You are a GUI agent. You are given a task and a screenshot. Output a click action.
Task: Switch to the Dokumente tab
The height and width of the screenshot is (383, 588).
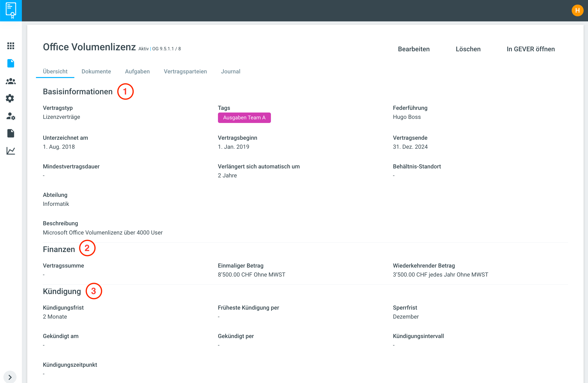click(96, 71)
